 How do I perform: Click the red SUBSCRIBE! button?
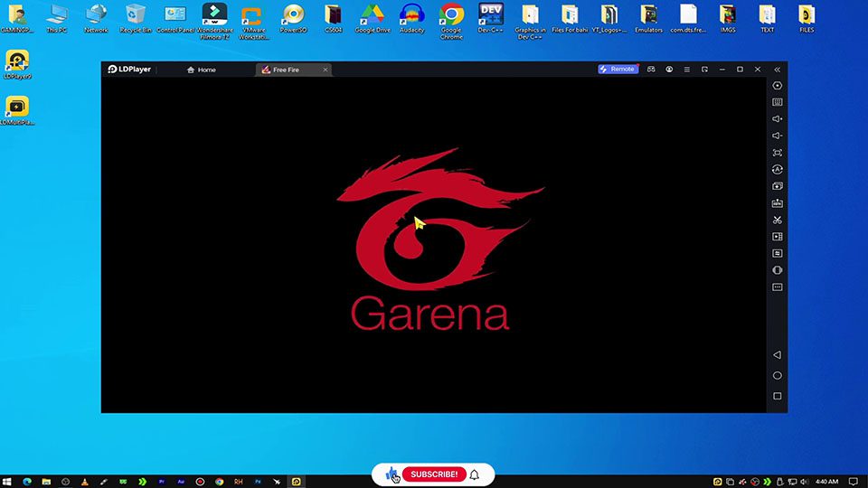[x=434, y=474]
